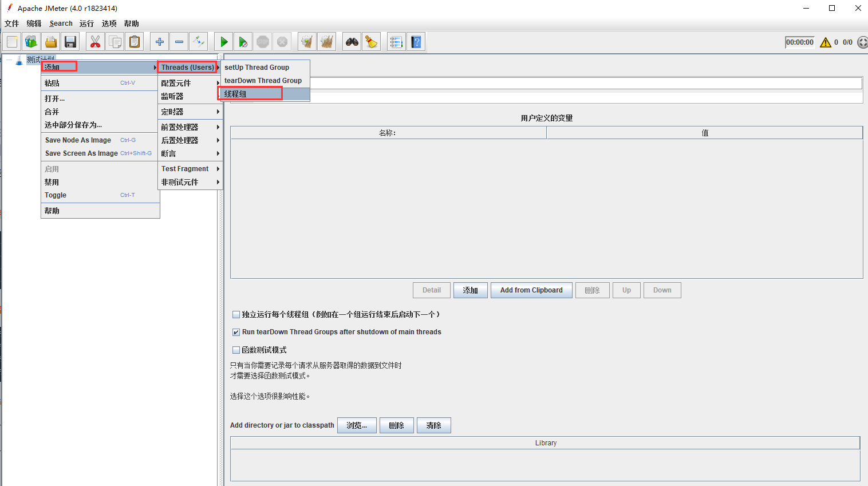Screen dimensions: 868x486
Task: Expand the 前置处理器 submenu
Action: (x=190, y=127)
